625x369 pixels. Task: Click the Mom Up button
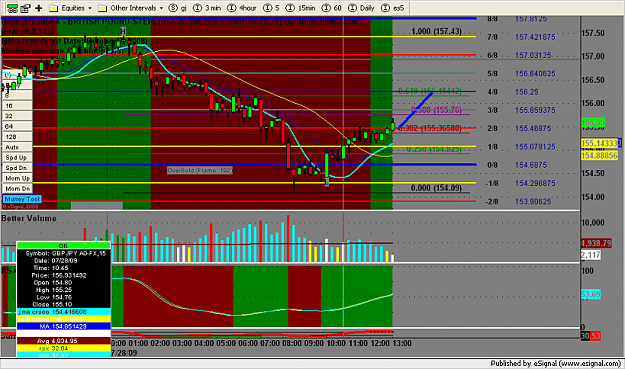[x=17, y=178]
